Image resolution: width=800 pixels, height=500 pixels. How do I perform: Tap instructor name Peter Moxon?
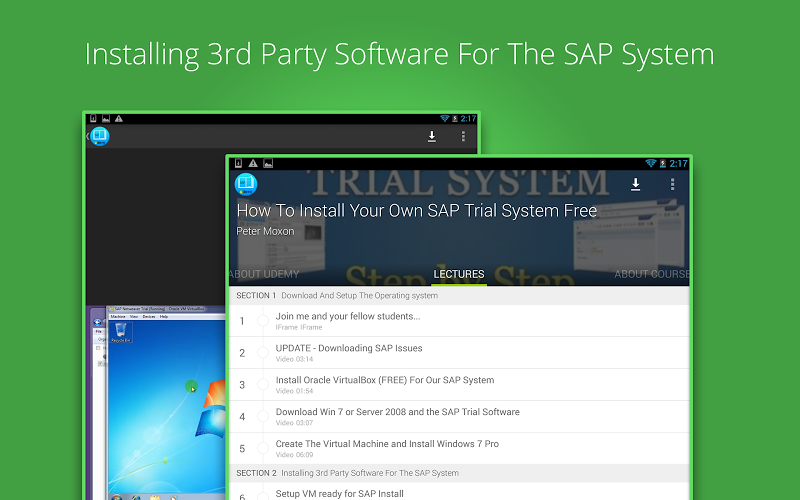pyautogui.click(x=265, y=231)
